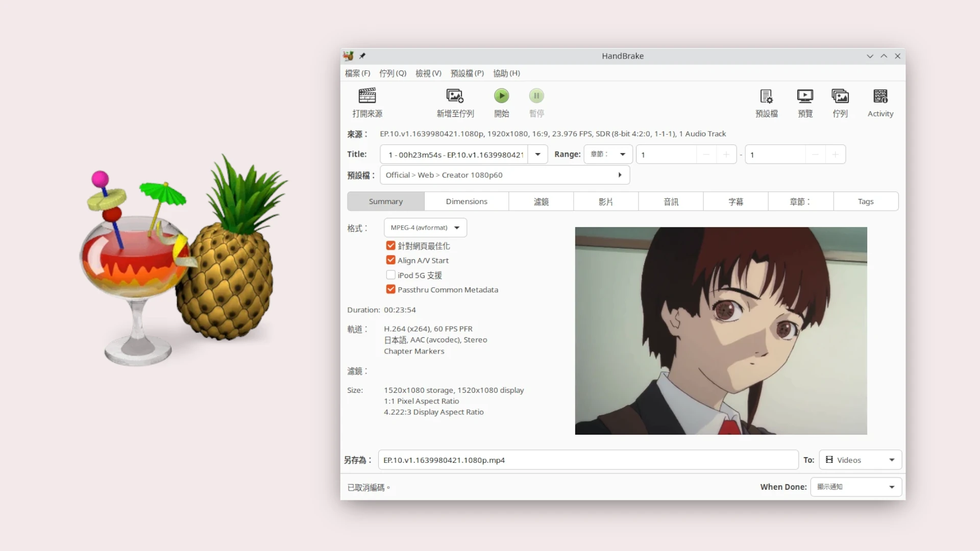Open the When Done dropdown
The width and height of the screenshot is (980, 551).
[x=855, y=487]
